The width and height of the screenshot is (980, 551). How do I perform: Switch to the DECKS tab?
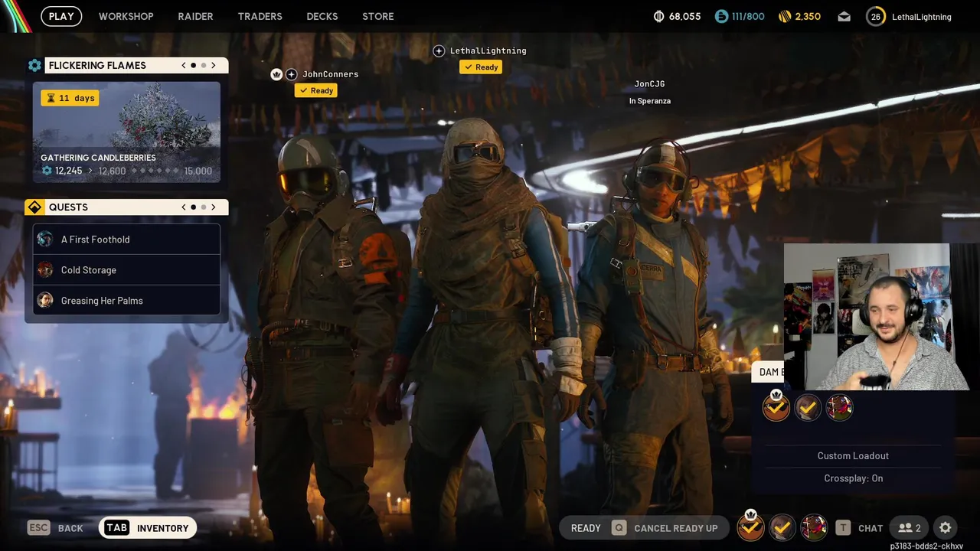pyautogui.click(x=322, y=16)
